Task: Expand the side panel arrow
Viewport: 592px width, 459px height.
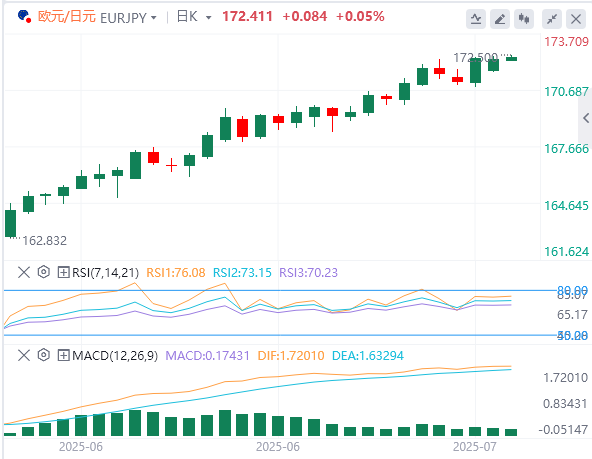Action: tap(586, 118)
